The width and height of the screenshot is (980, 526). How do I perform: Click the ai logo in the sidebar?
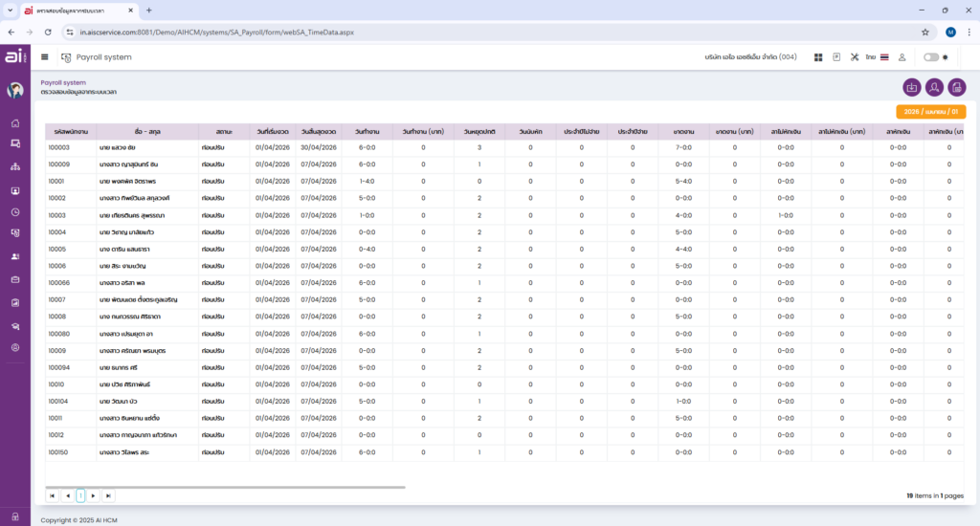click(x=14, y=55)
